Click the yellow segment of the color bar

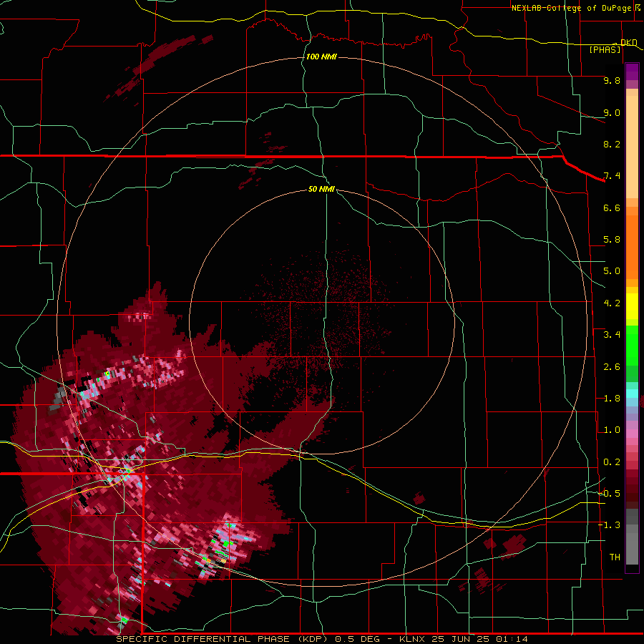[632, 306]
